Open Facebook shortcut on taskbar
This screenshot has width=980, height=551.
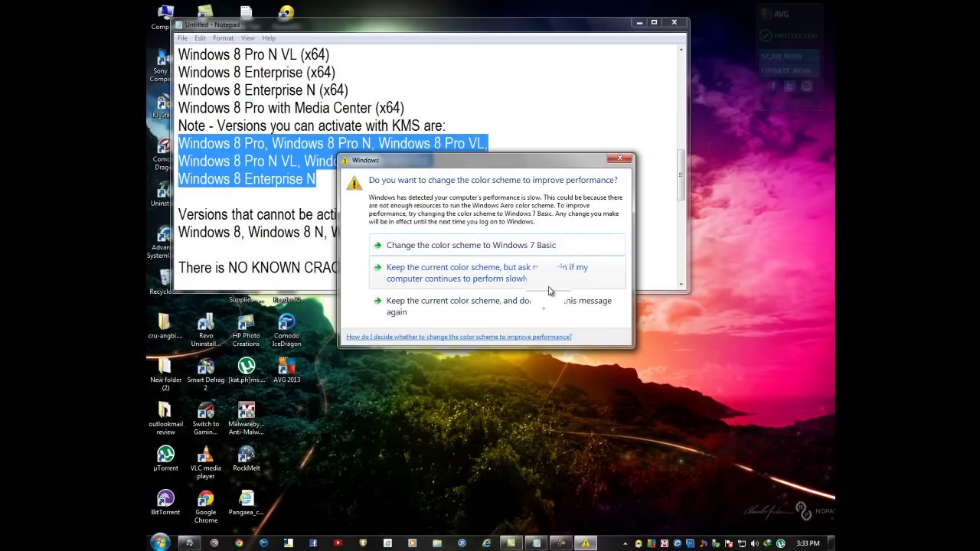313,543
